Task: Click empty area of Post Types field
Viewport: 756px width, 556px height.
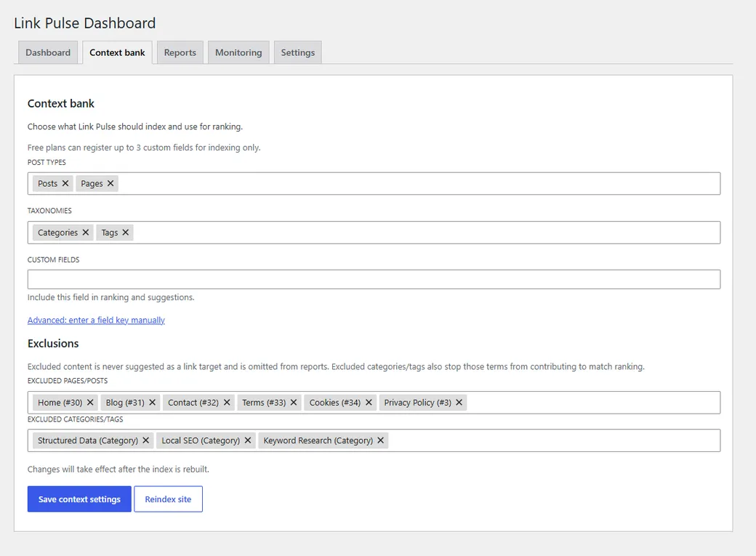Action: click(x=419, y=184)
